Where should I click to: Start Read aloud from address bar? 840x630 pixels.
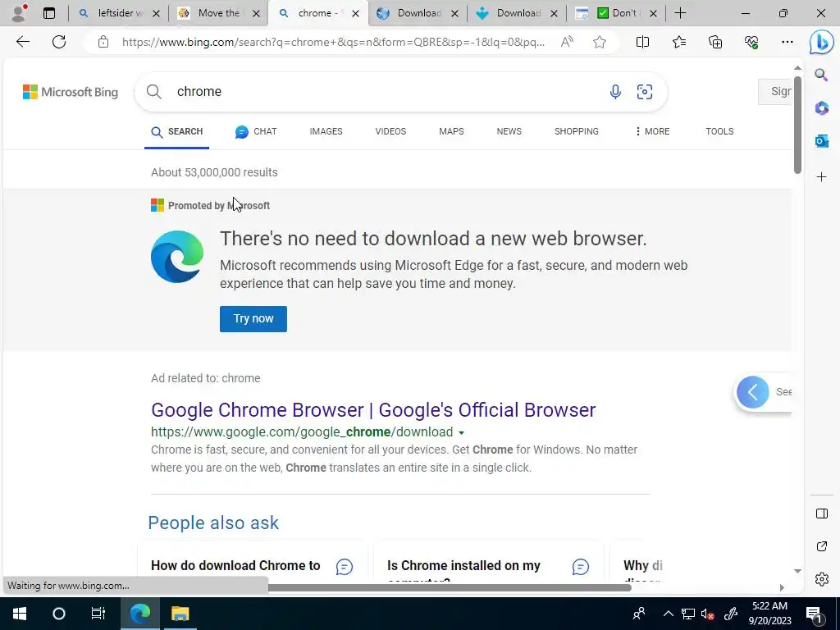567,42
